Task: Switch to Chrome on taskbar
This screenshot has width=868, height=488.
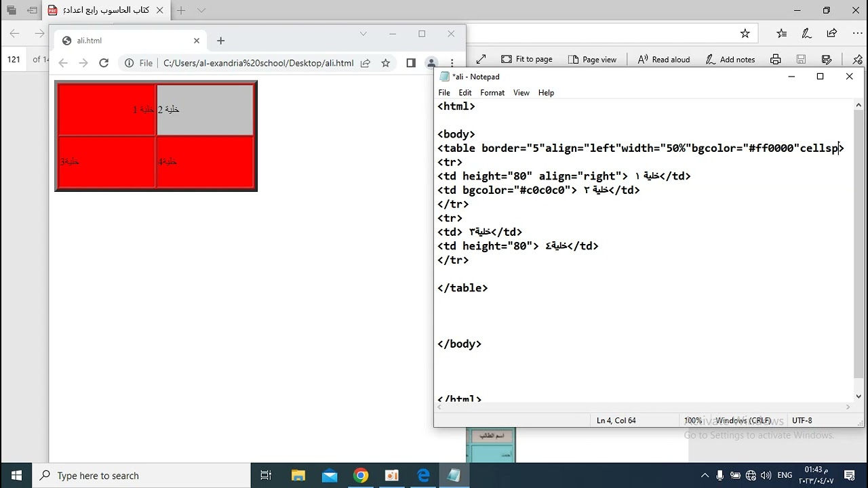Action: point(361,475)
